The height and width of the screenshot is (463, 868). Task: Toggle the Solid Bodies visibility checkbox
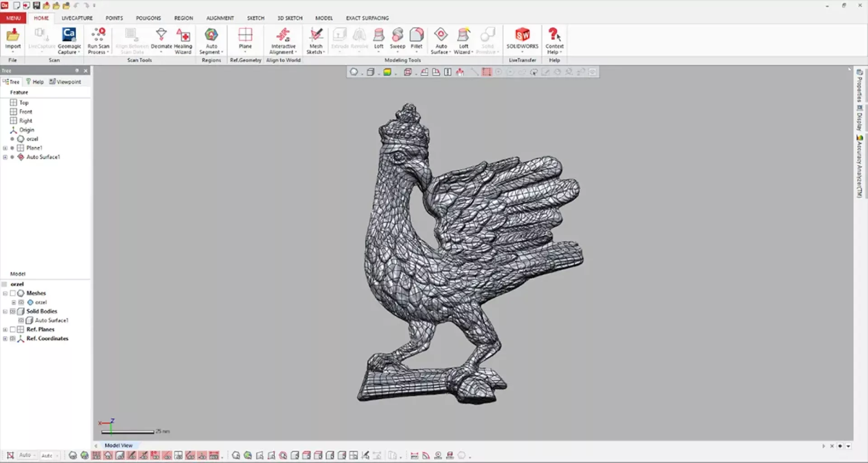tap(13, 312)
